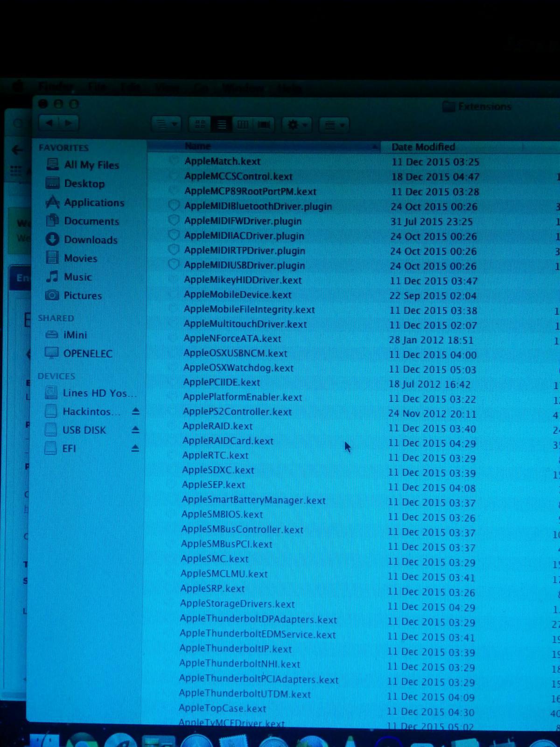The height and width of the screenshot is (747, 560).
Task: Switch to list view
Action: pyautogui.click(x=222, y=124)
